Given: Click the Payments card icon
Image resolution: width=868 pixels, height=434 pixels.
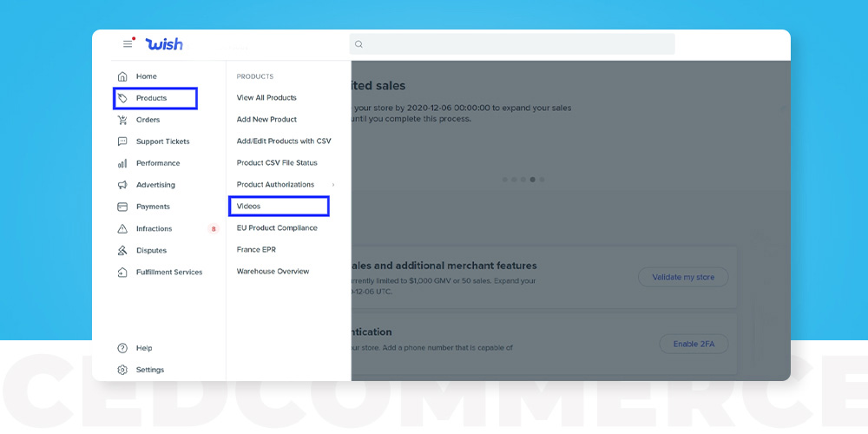Looking at the screenshot, I should point(122,207).
